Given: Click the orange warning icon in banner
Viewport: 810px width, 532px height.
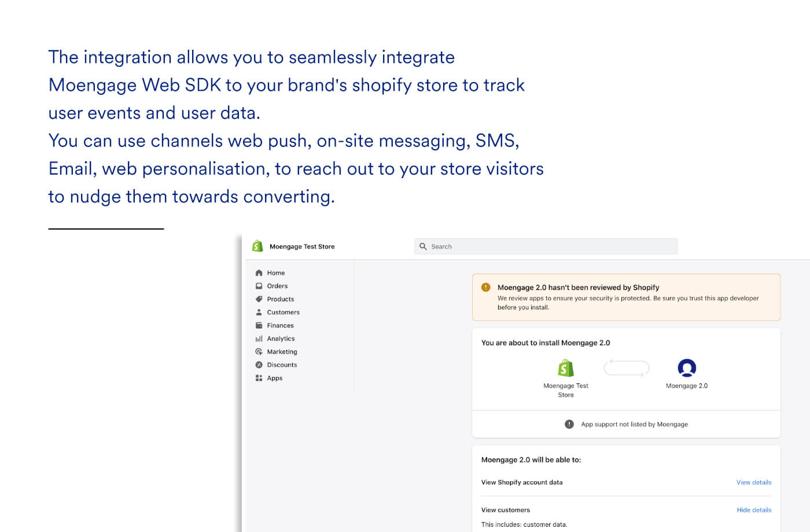Looking at the screenshot, I should pyautogui.click(x=486, y=287).
